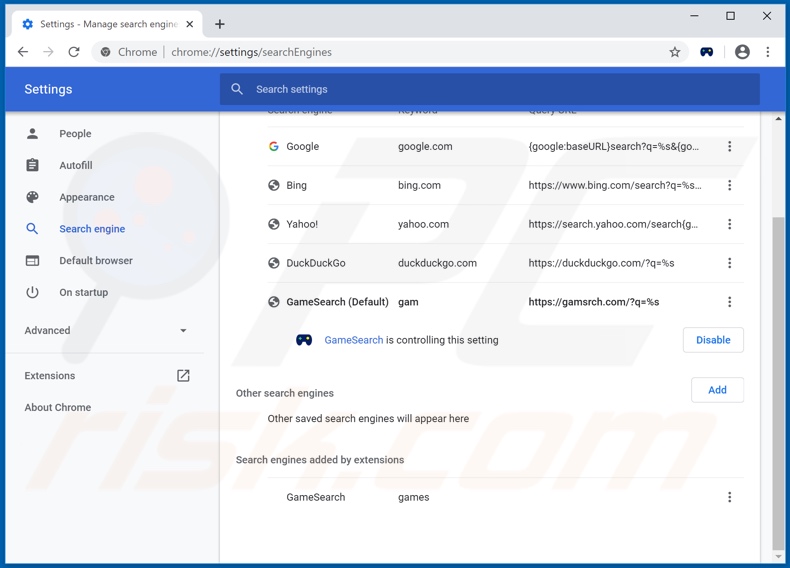The image size is (790, 568).
Task: Click the google.com keyword text
Action: tap(425, 146)
